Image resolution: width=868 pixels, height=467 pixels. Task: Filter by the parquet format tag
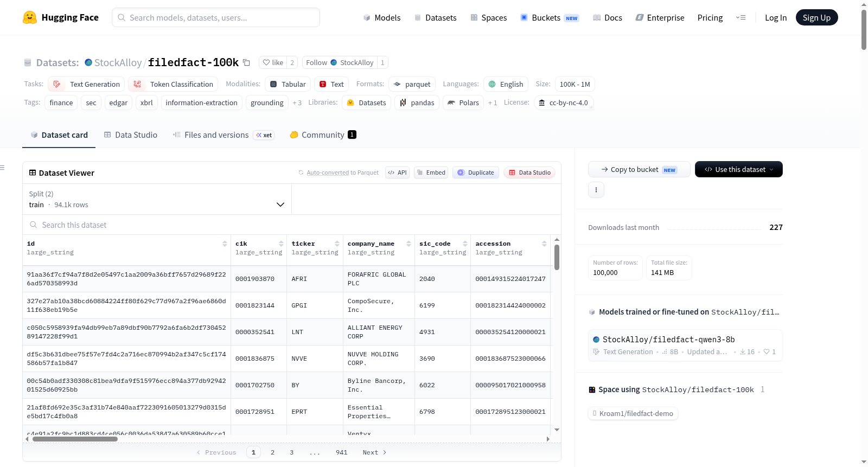[x=412, y=84]
